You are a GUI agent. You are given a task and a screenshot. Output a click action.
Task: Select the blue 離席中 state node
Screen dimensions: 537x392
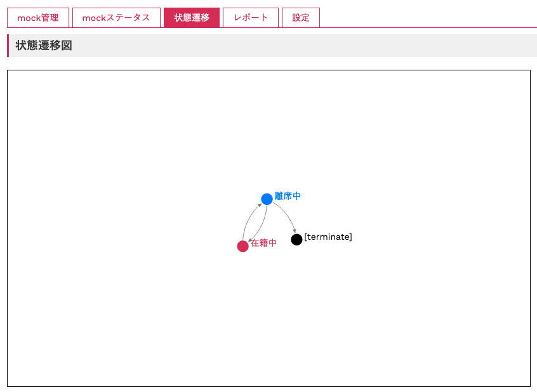267,199
